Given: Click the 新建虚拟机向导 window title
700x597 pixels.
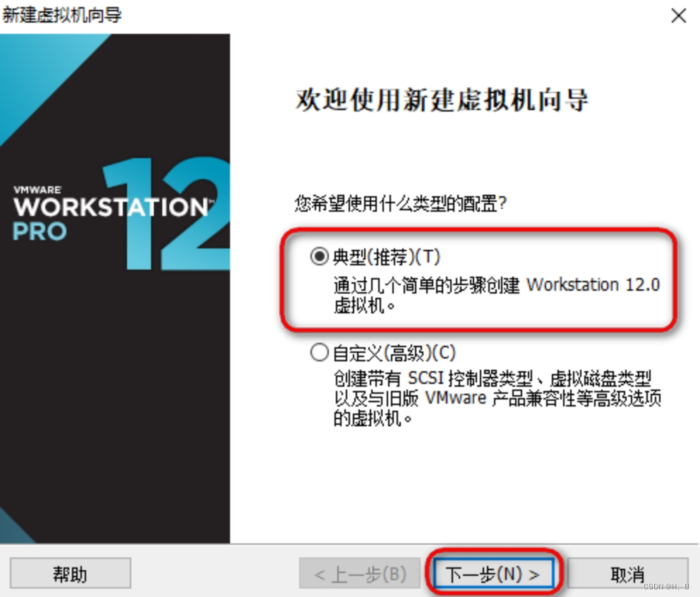Looking at the screenshot, I should click(x=62, y=16).
